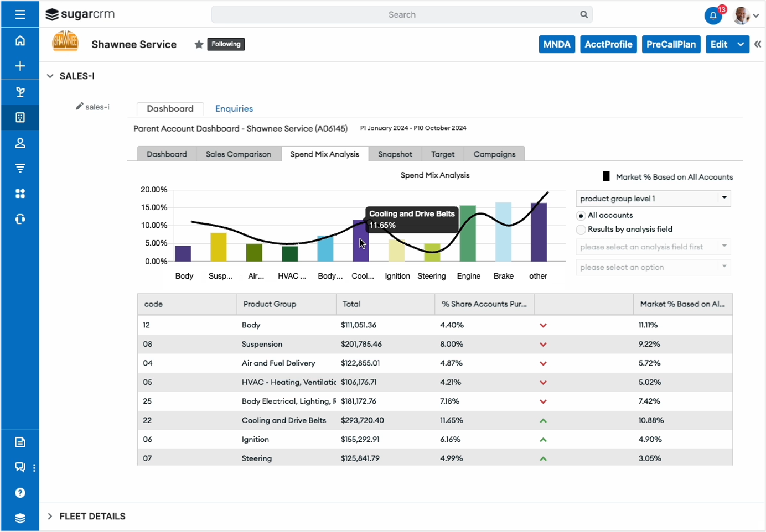
Task: Go to Home via the sidebar icon
Action: point(20,40)
